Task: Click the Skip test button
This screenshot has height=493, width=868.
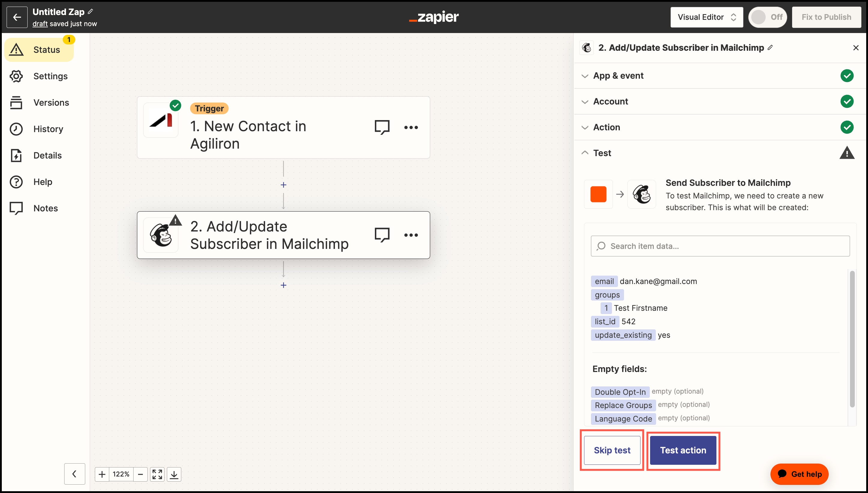Action: pos(612,450)
